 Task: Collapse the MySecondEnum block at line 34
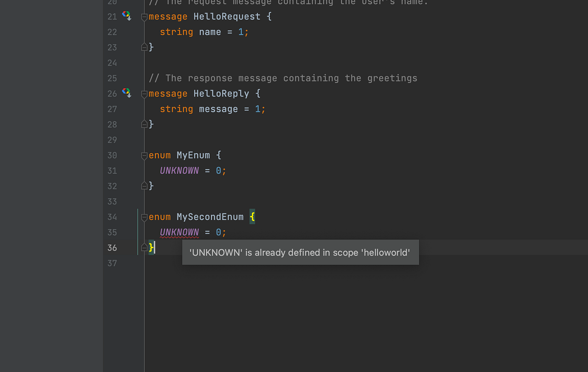coord(144,218)
